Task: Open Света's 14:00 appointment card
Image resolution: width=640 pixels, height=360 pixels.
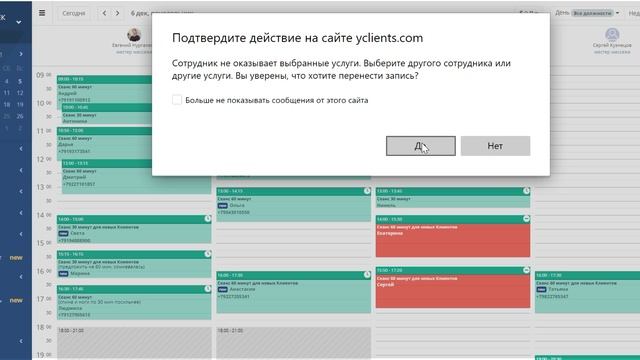Action: [134, 229]
